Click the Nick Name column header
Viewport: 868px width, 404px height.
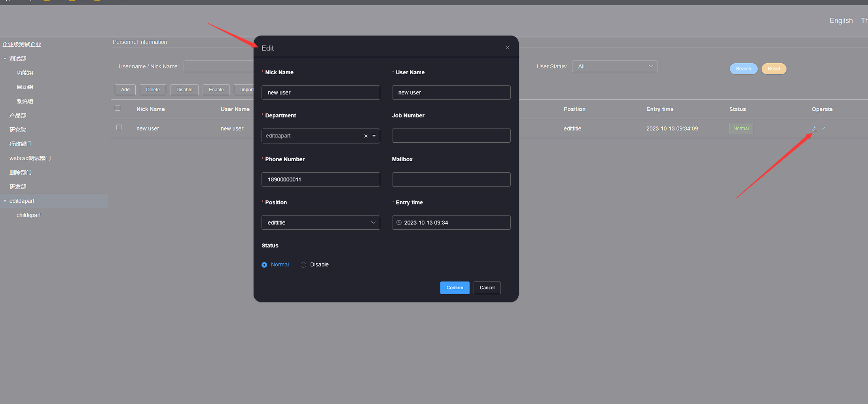coord(150,109)
